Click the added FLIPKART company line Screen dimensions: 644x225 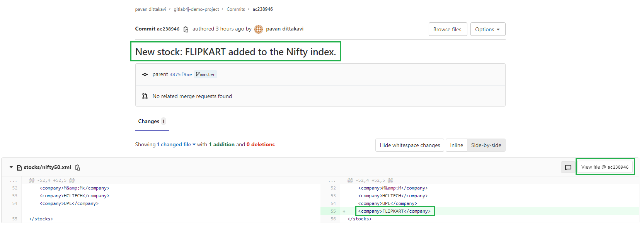pos(394,211)
